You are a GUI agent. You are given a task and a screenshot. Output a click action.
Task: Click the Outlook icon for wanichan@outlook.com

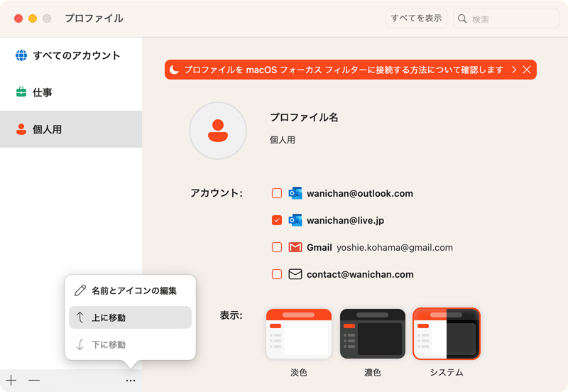coord(295,193)
